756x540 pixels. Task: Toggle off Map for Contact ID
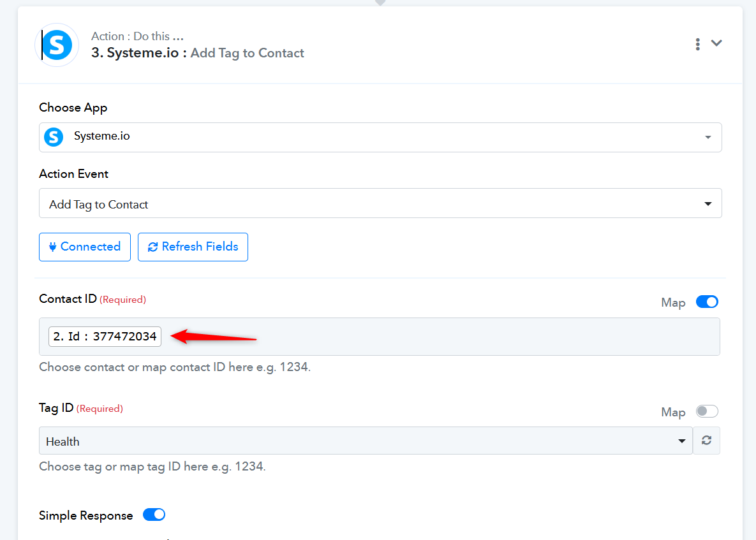[x=707, y=302]
